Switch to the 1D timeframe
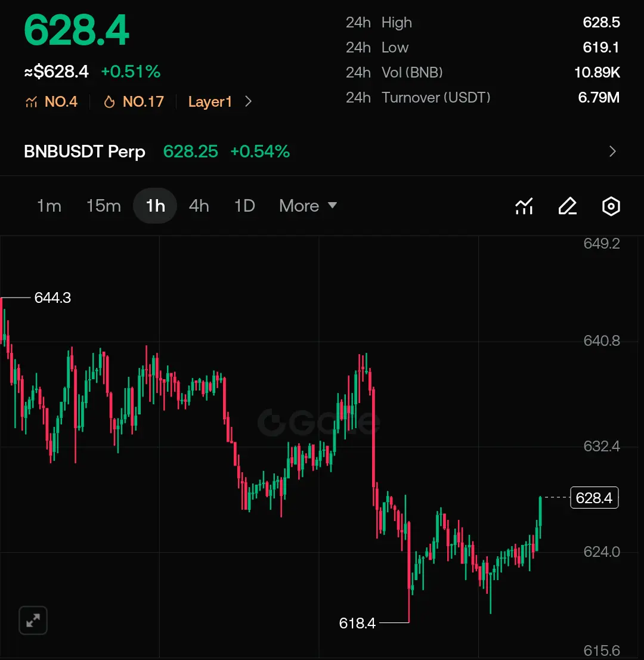 (244, 206)
